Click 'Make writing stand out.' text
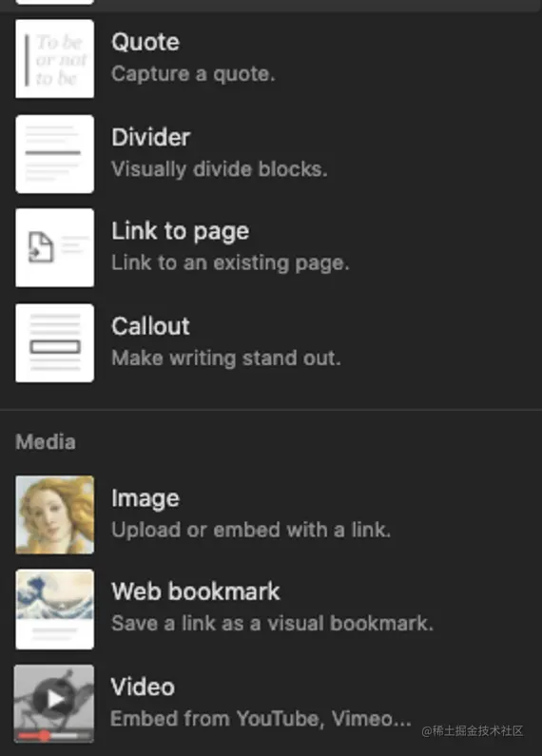The height and width of the screenshot is (756, 542). [x=226, y=359]
